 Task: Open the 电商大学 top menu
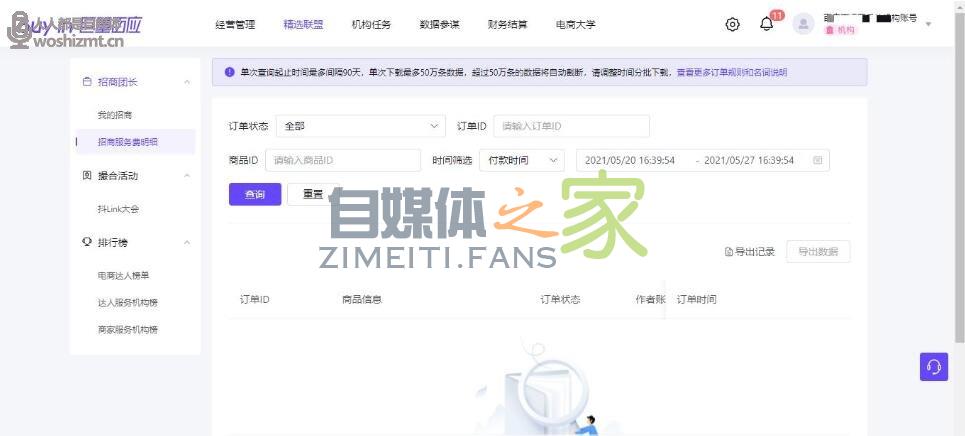[575, 25]
